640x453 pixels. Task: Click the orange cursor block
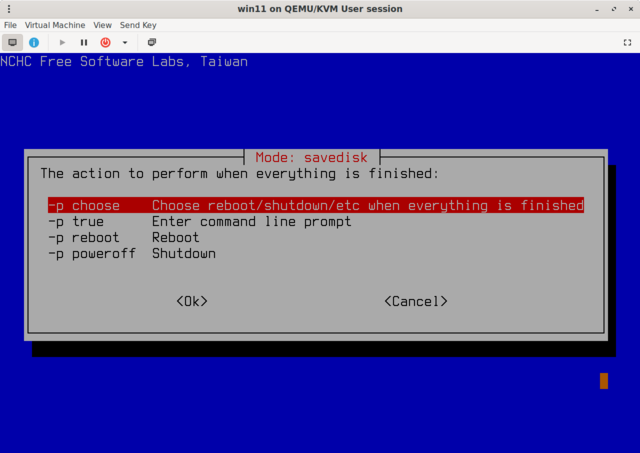[604, 381]
